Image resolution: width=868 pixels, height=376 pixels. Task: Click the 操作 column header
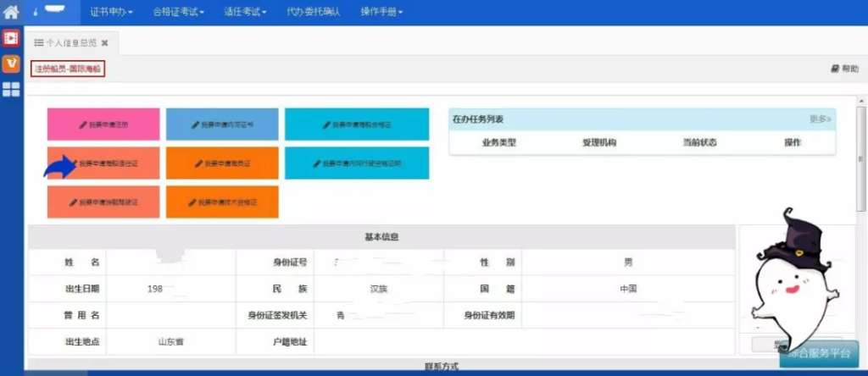tap(793, 142)
